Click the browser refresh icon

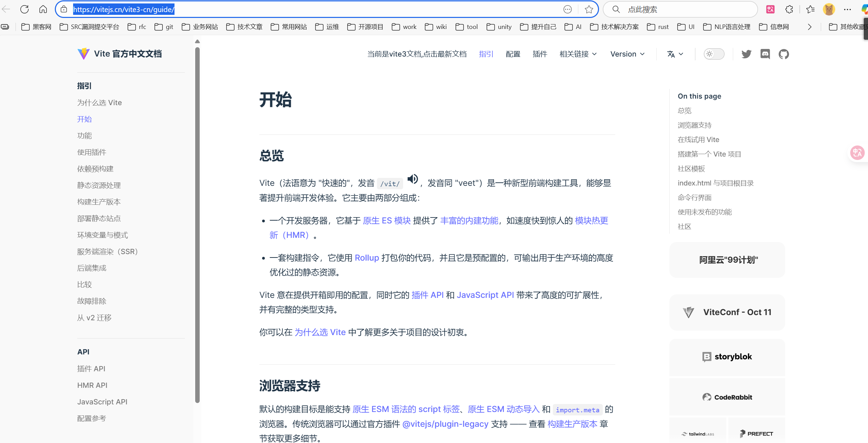24,9
